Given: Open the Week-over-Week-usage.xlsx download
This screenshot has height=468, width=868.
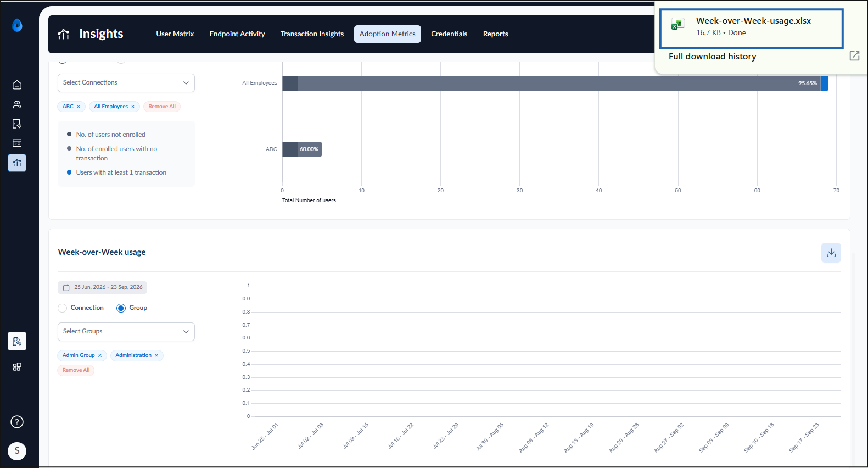Looking at the screenshot, I should click(x=751, y=29).
